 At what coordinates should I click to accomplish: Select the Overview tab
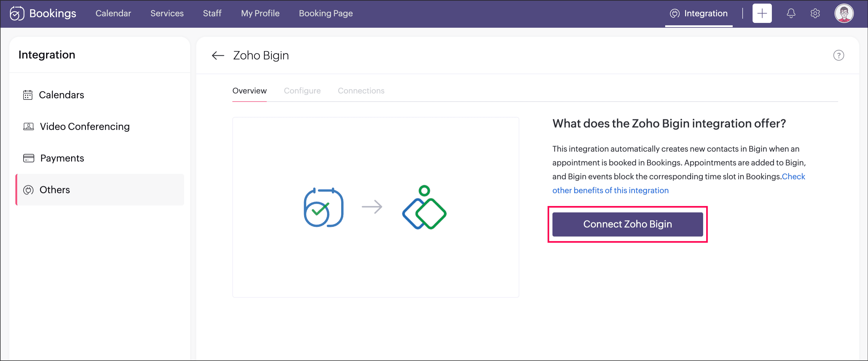[249, 91]
